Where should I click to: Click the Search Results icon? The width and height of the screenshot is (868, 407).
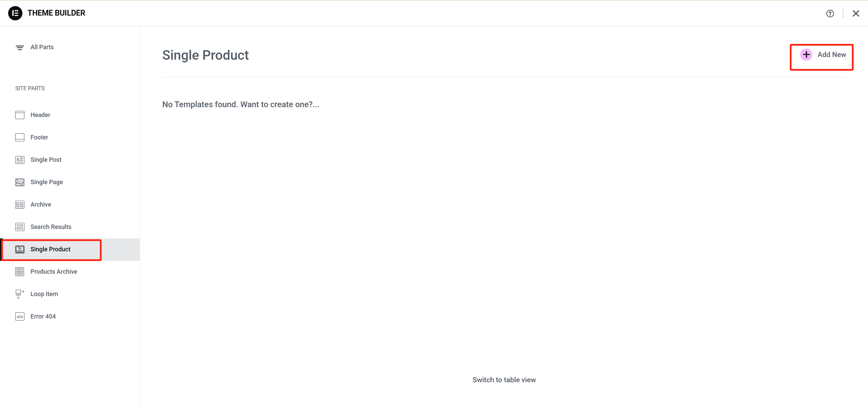click(x=20, y=227)
